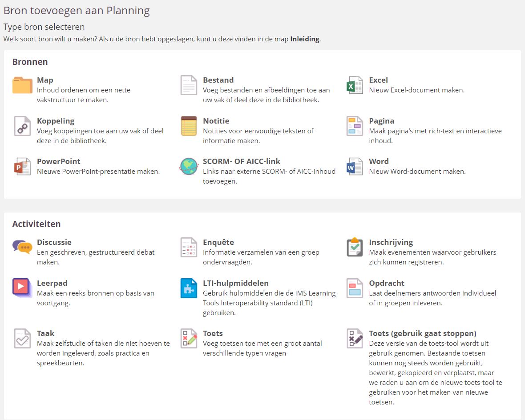Add an Opdracht activity
525x420 pixels.
(x=387, y=283)
